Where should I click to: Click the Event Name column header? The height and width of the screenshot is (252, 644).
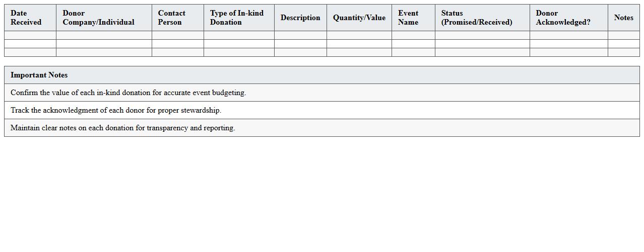(408, 18)
